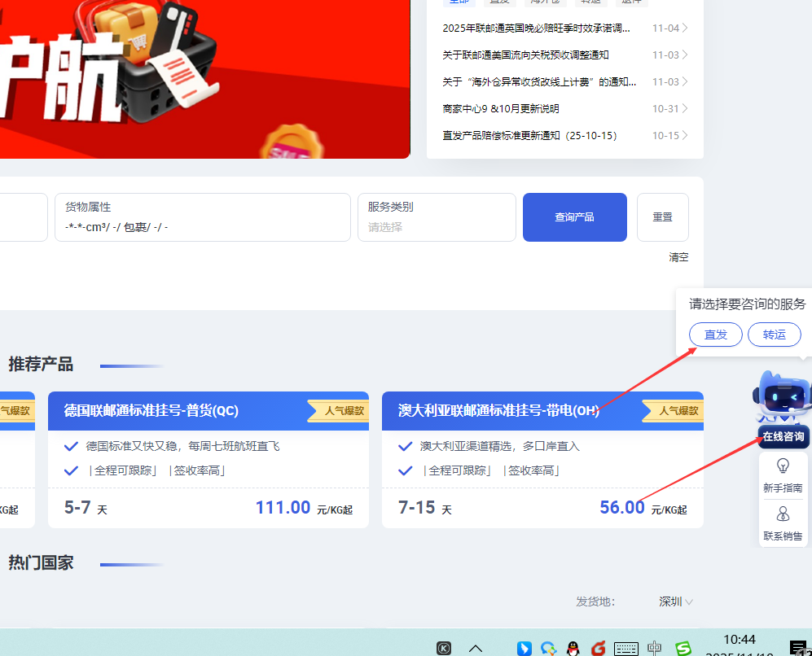The image size is (812, 656).
Task: Open the colorful chat bubble tray icon
Action: click(548, 648)
